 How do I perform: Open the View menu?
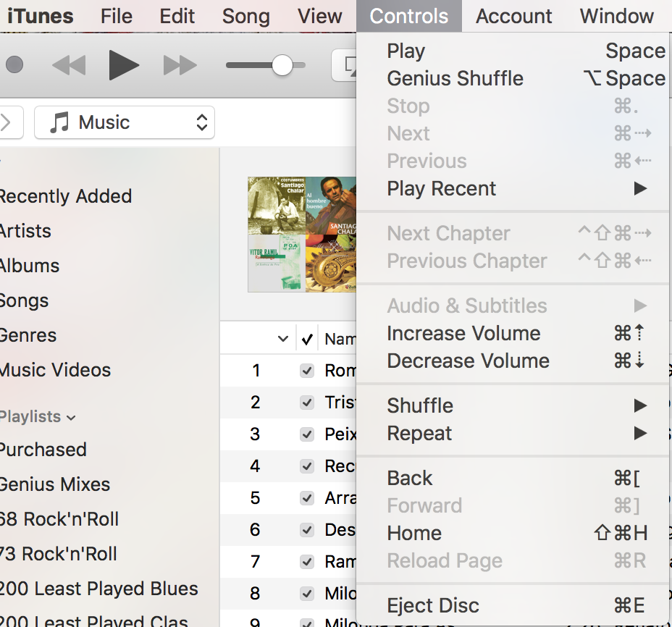coord(320,16)
